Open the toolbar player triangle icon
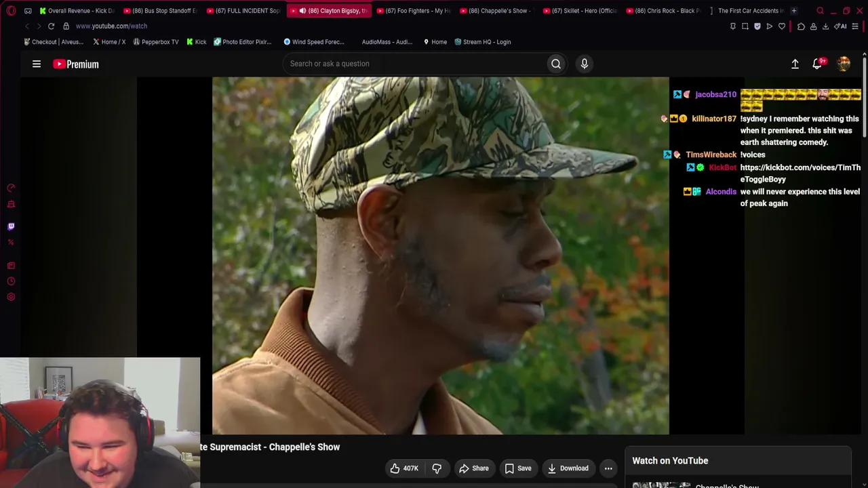 tap(770, 26)
